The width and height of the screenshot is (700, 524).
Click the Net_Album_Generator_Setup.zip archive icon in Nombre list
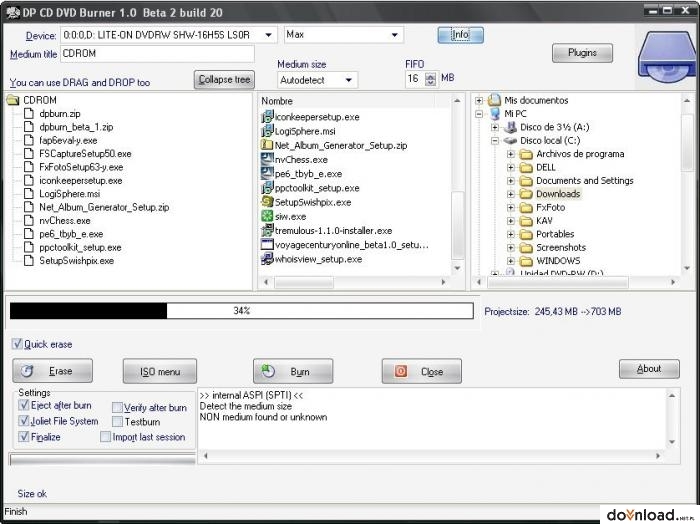pyautogui.click(x=267, y=145)
